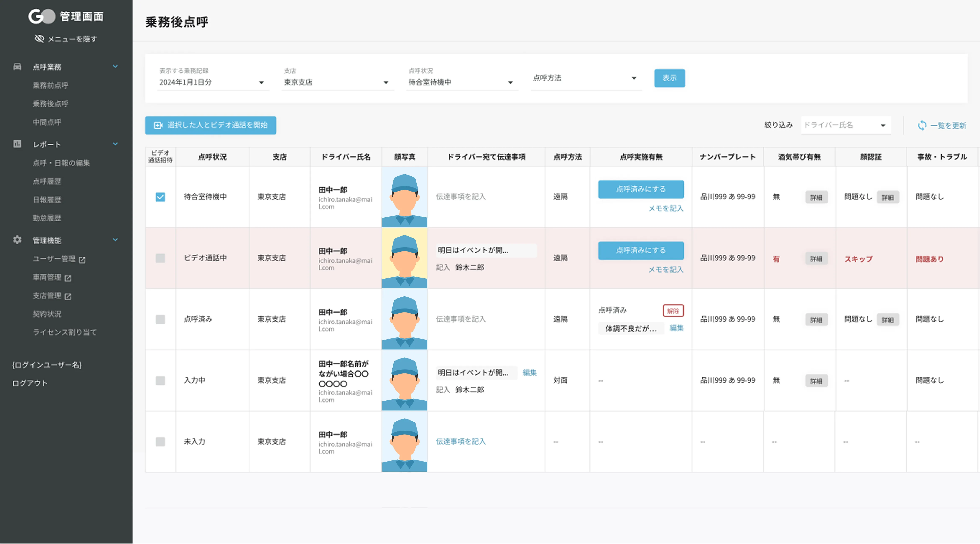This screenshot has height=544, width=980.
Task: Click the refresh icon for 一覧を更新
Action: coord(922,125)
